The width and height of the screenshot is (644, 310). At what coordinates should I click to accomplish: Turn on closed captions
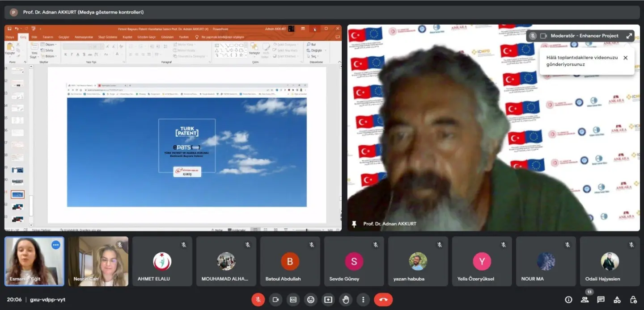[x=293, y=299]
